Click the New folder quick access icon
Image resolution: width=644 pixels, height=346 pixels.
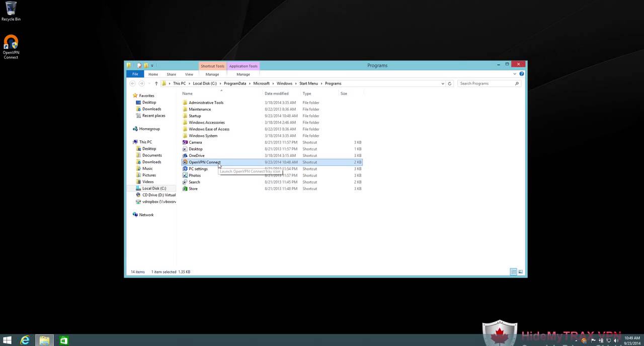[146, 65]
